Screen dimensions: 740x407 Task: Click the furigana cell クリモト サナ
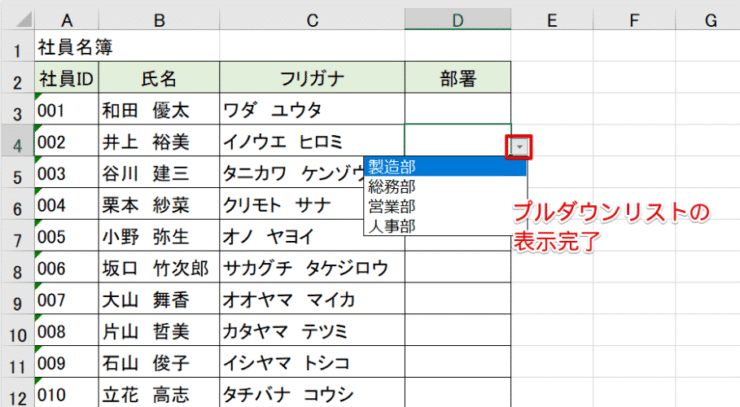[x=292, y=204]
